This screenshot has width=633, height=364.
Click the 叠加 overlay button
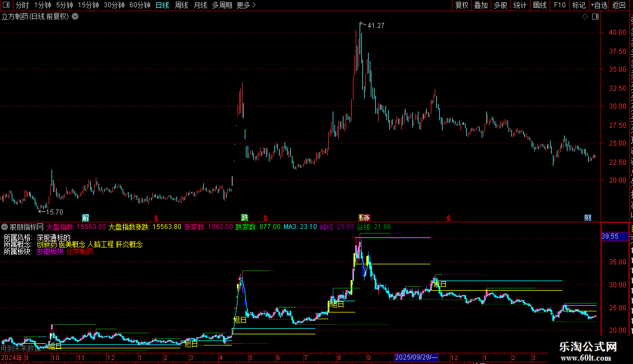tap(481, 5)
